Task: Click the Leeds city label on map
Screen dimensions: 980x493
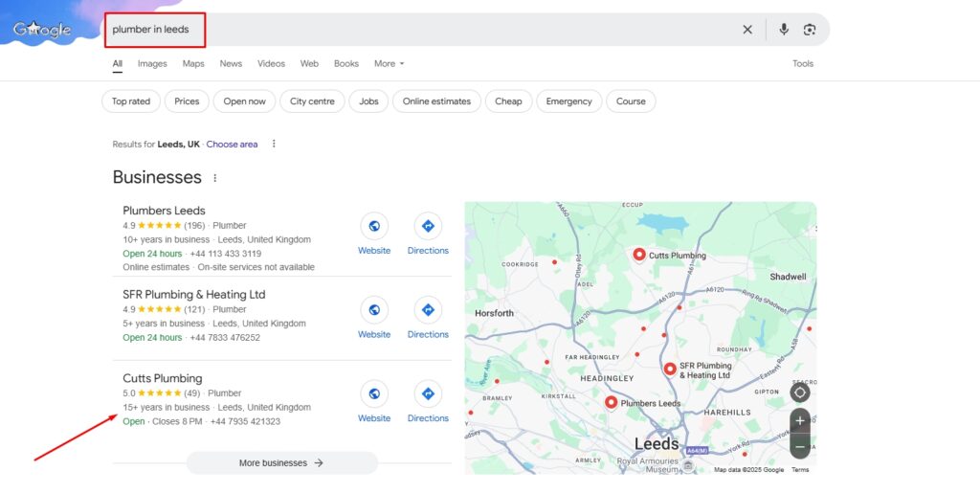Action: [657, 443]
